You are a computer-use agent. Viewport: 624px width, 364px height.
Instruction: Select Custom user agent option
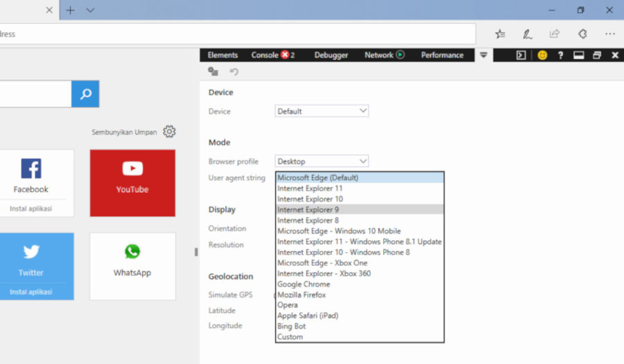[360, 337]
